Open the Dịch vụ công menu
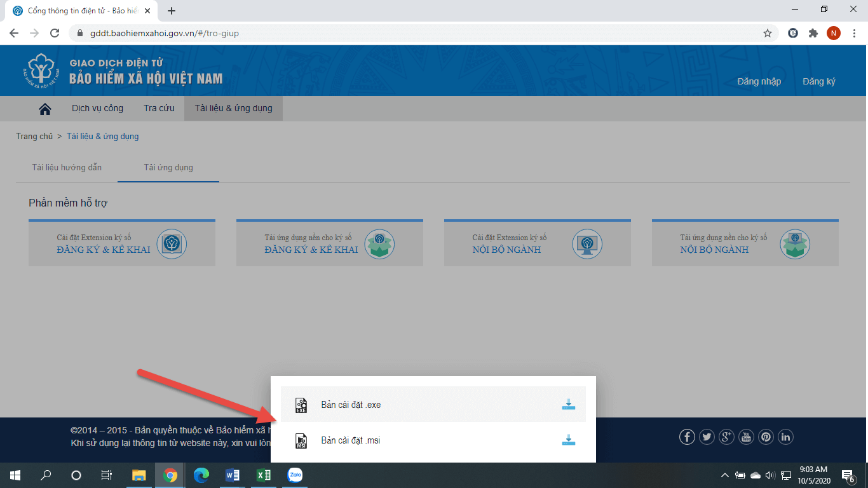 pyautogui.click(x=97, y=109)
